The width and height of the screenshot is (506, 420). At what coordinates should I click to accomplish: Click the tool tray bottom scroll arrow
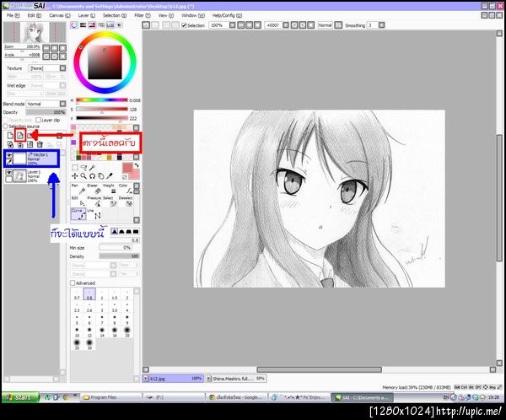(x=137, y=220)
